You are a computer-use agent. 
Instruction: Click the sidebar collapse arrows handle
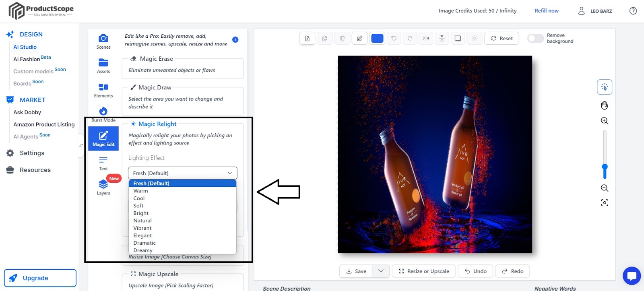81,145
